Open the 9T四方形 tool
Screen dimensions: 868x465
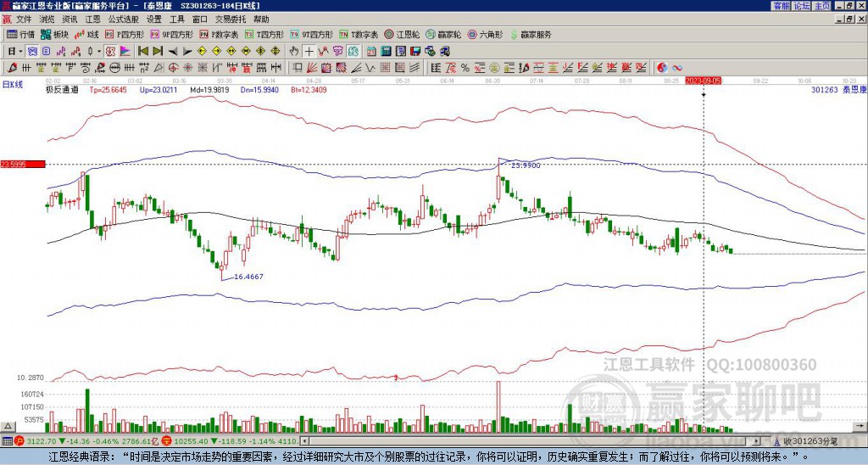tap(312, 34)
